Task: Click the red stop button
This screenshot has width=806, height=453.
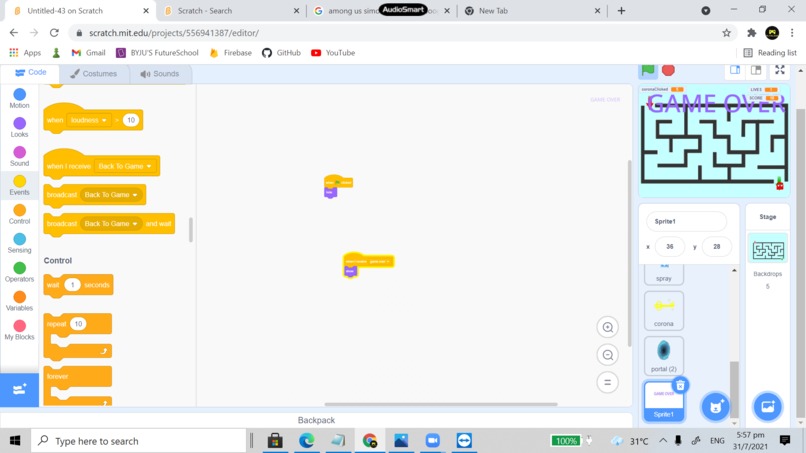Action: pyautogui.click(x=668, y=70)
